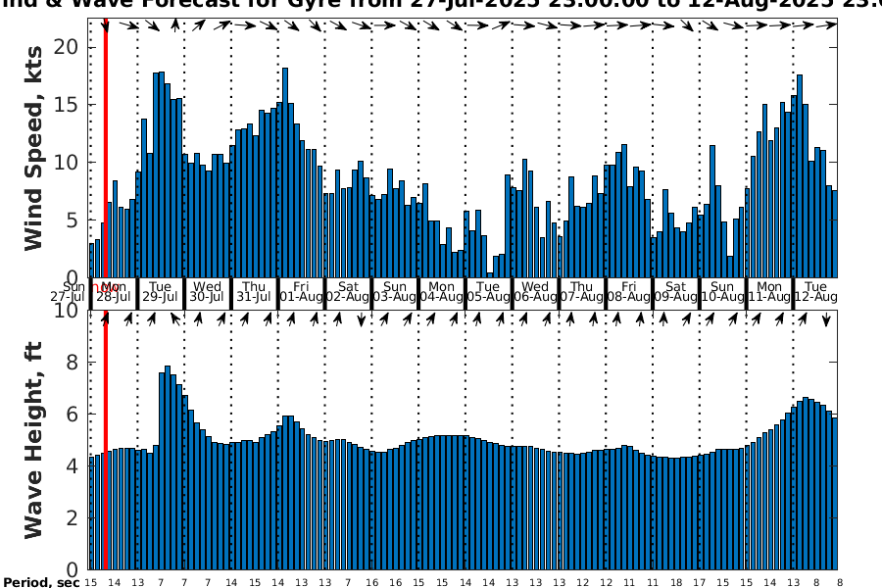Viewport: 882px width, 588px height.
Task: Click the '6' tick on wave height axis
Action: pyautogui.click(x=73, y=415)
